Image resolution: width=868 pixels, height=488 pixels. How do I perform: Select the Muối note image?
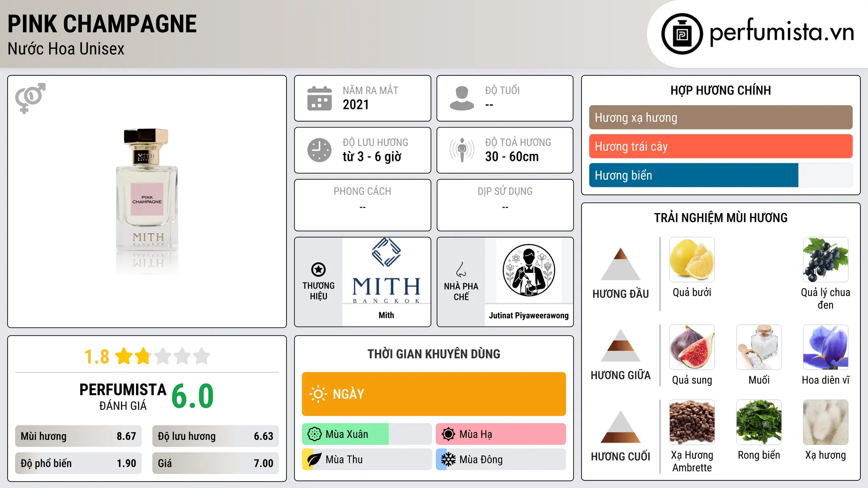click(759, 347)
